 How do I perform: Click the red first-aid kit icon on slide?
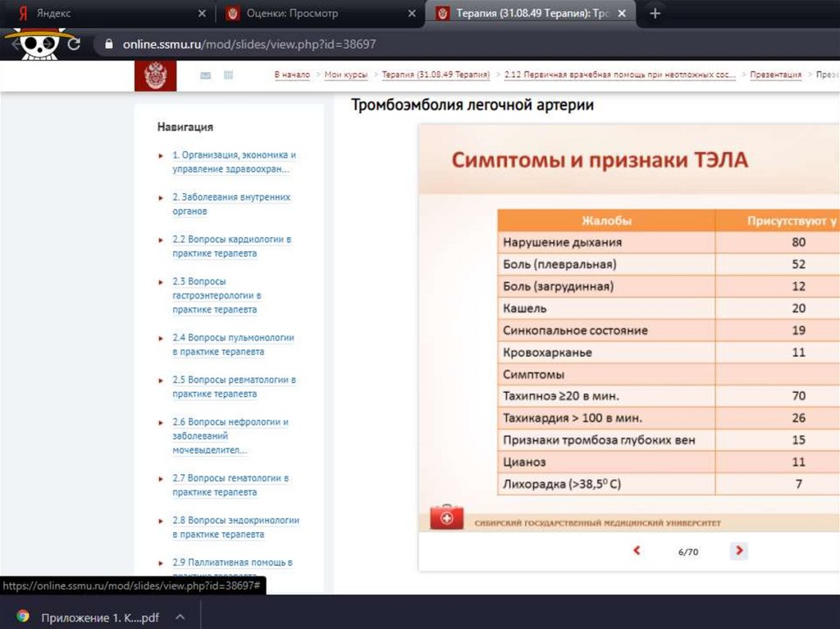[447, 517]
